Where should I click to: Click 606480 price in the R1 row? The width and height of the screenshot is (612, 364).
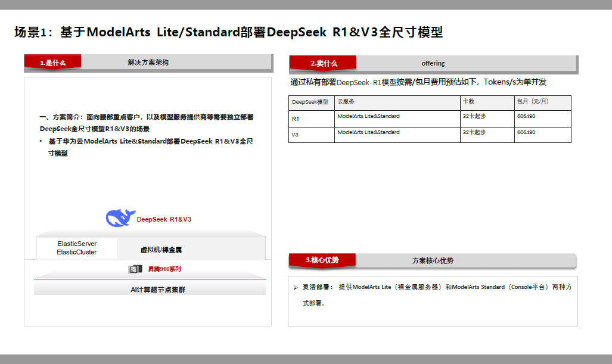526,116
